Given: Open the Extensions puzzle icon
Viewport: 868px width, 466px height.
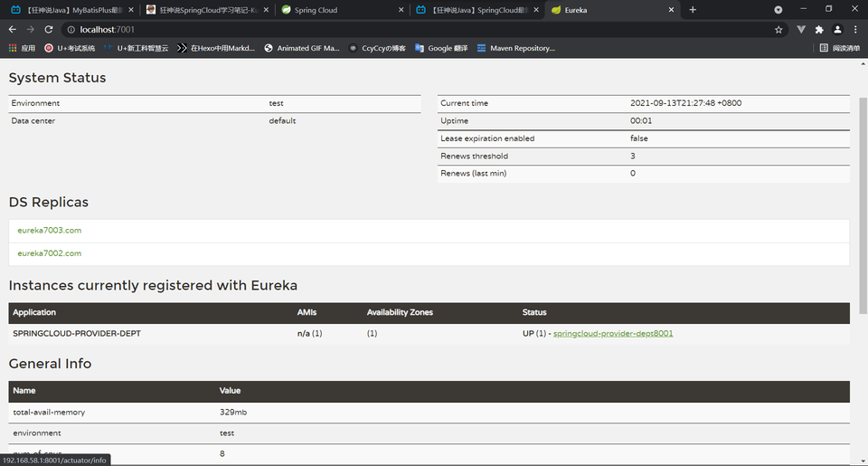Looking at the screenshot, I should click(819, 29).
